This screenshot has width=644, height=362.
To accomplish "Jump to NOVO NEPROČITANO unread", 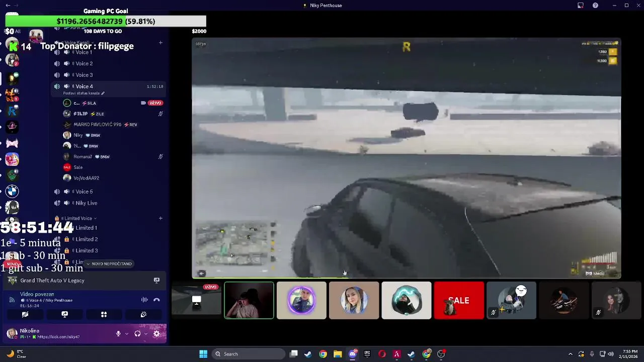I will coord(110,264).
